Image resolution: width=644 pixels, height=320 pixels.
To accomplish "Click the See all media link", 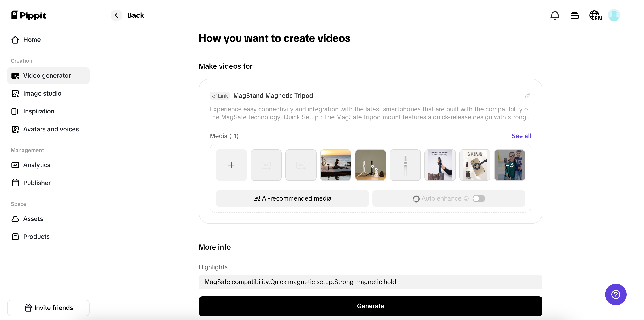I will [x=521, y=136].
